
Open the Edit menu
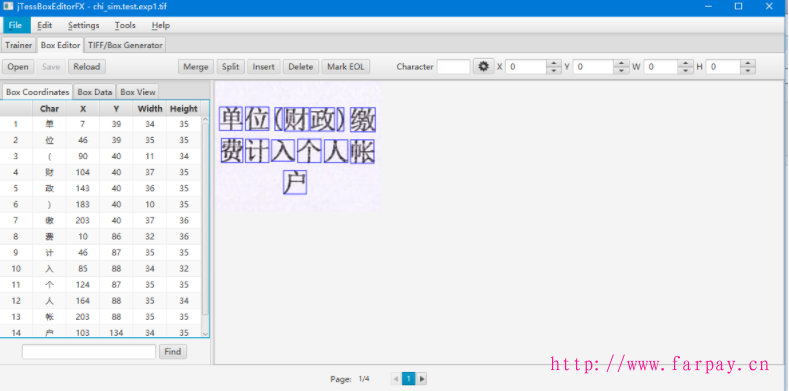[44, 25]
